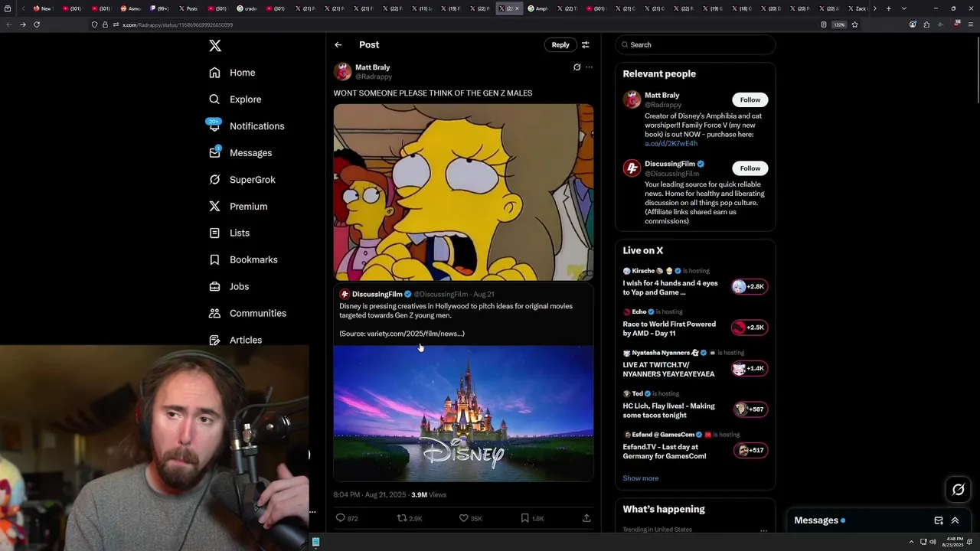The image size is (980, 551).
Task: Open Home from the sidebar
Action: click(x=233, y=73)
